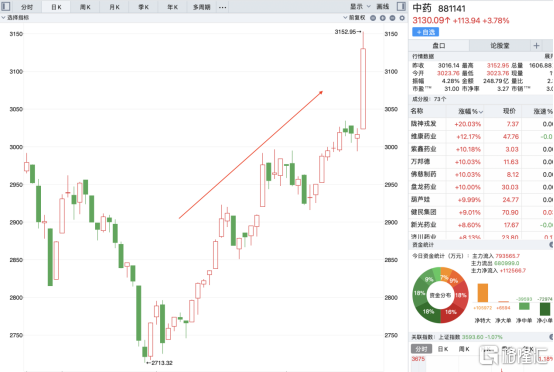The width and height of the screenshot is (554, 372).
Task: Click the zoom-out minus circle icon
Action: 373,18
